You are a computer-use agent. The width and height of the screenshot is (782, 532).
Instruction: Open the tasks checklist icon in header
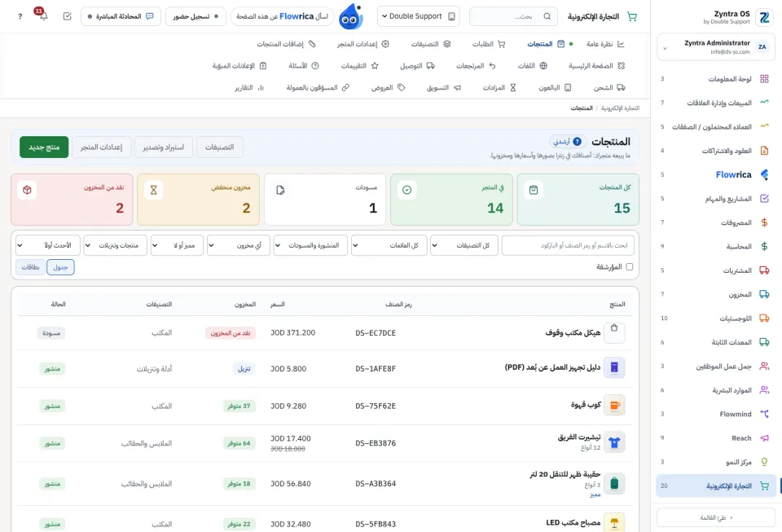(68, 16)
